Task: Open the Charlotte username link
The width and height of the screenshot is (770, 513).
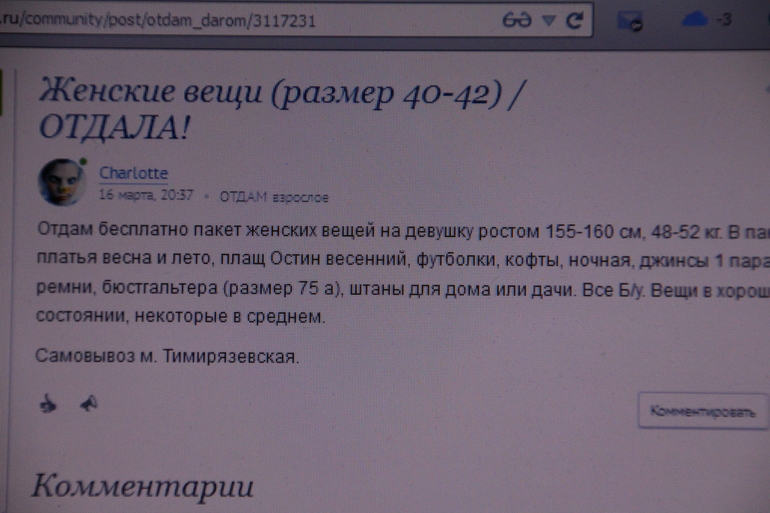Action: coord(133,173)
